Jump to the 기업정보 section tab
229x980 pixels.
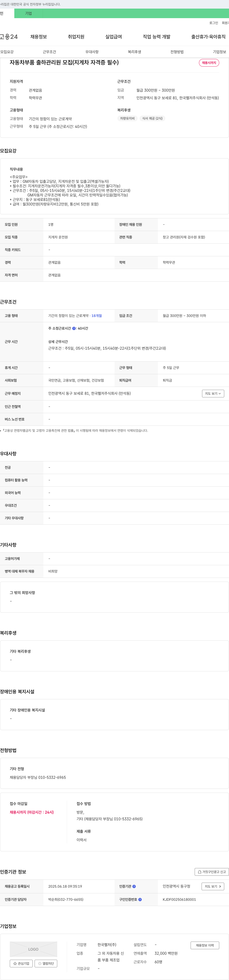pyautogui.click(x=219, y=52)
